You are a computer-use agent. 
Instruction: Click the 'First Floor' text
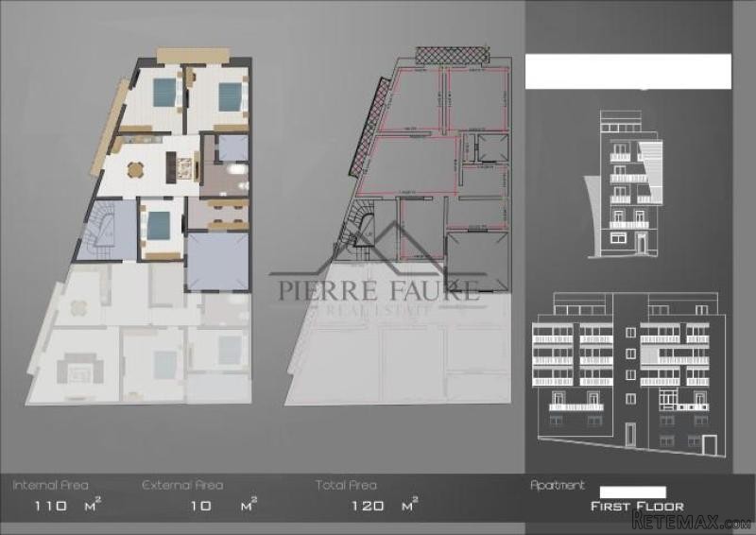click(637, 507)
